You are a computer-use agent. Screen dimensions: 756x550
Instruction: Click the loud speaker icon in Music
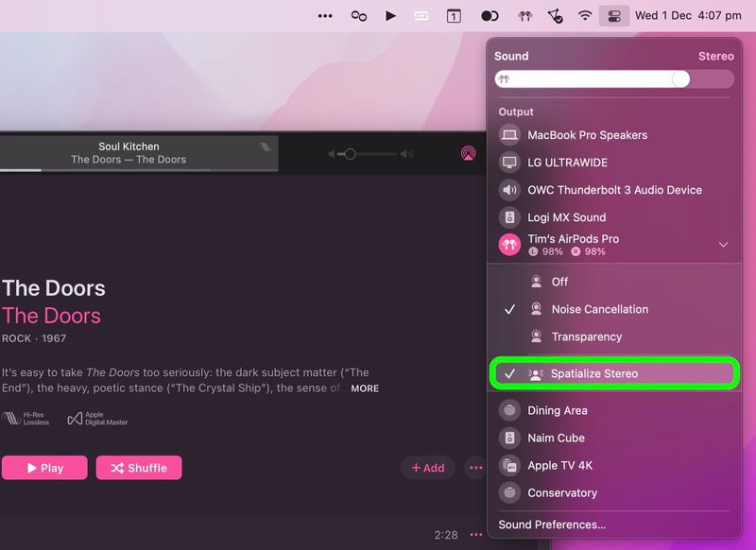[407, 154]
